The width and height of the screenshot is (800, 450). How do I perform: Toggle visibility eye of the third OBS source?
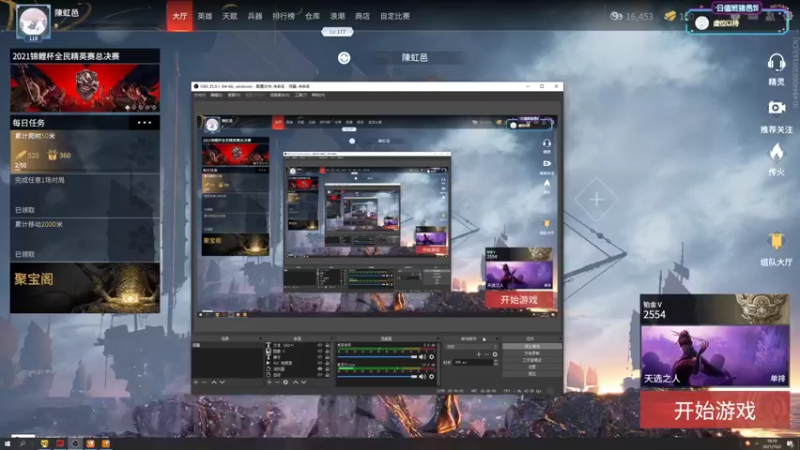click(320, 357)
